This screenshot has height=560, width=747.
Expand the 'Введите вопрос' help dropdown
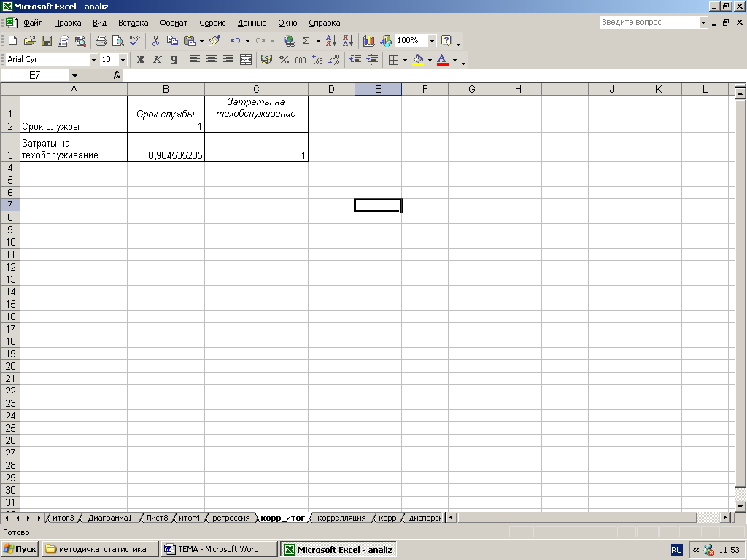[x=703, y=23]
